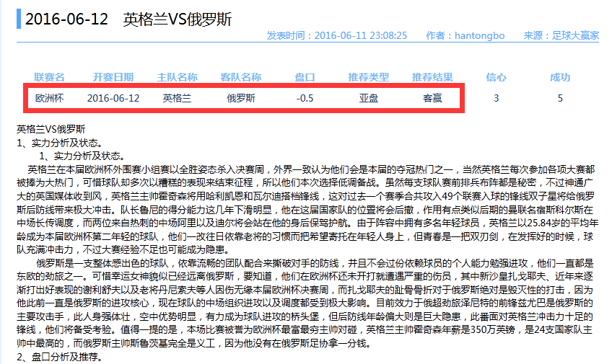Click the '英格兰VS俄罗斯' line above the article
The width and height of the screenshot is (612, 364).
click(x=51, y=129)
